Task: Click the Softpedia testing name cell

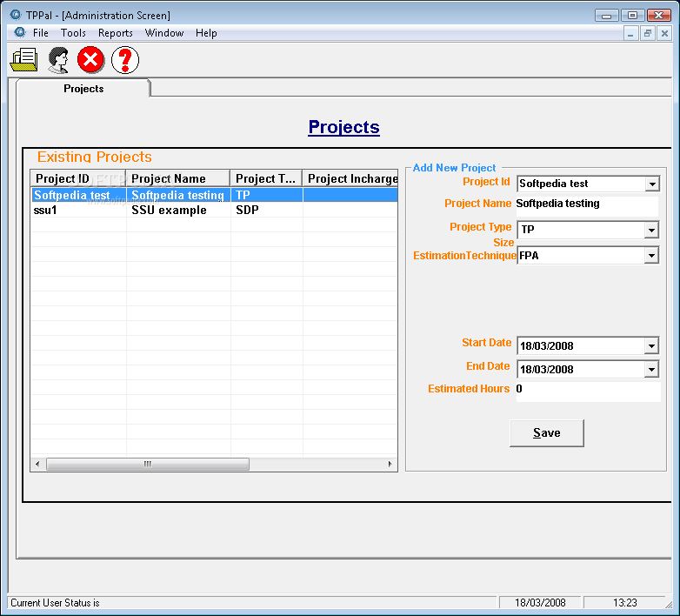Action: 177,195
